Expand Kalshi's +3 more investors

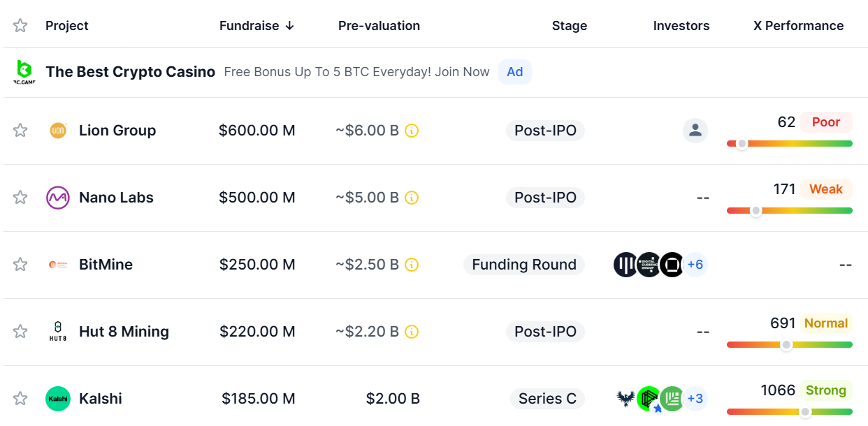point(695,399)
